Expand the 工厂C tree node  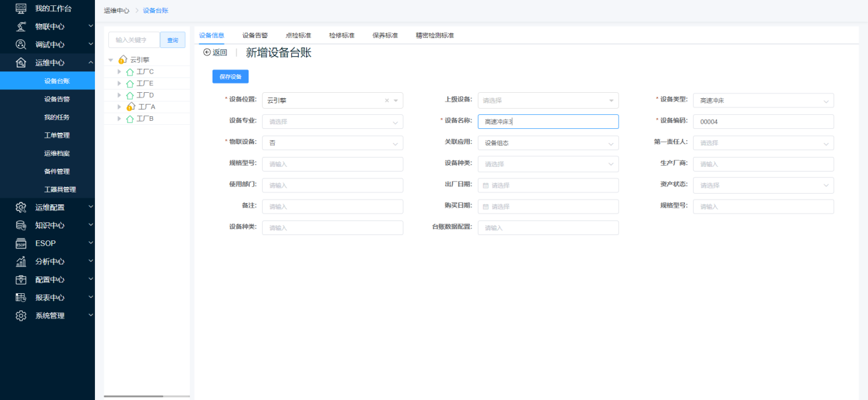[x=120, y=71]
